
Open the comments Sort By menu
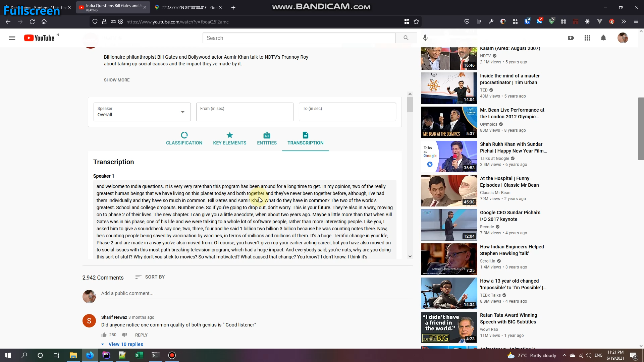150,277
